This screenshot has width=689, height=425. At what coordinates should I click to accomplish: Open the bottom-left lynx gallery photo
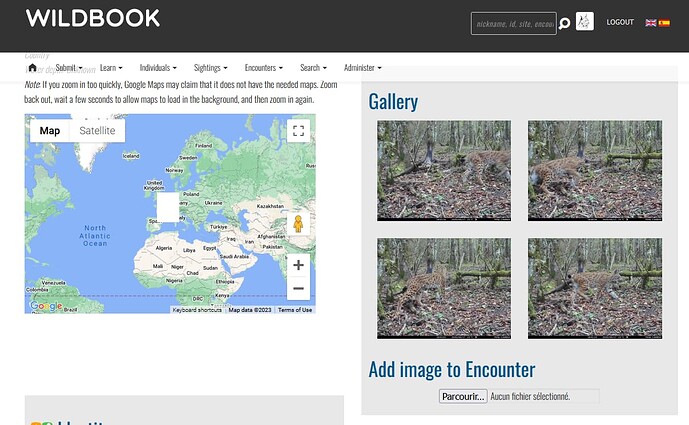point(444,288)
